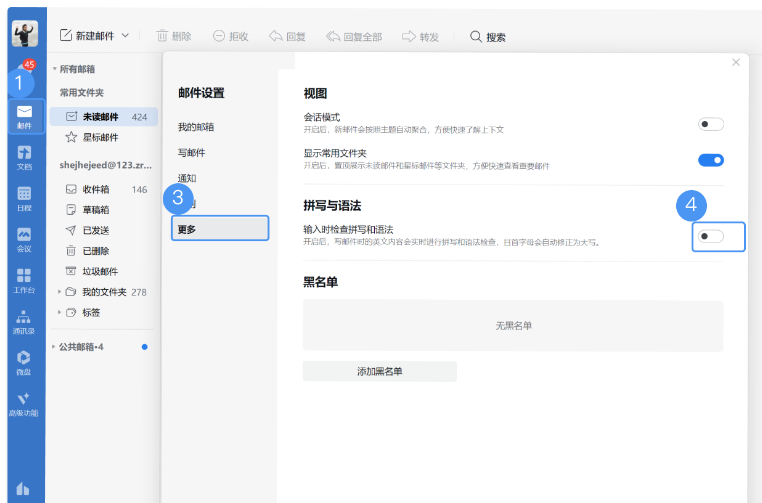Expand the 我的文件夹 tree node
Viewport: 762px width, 503px height.
[60, 292]
